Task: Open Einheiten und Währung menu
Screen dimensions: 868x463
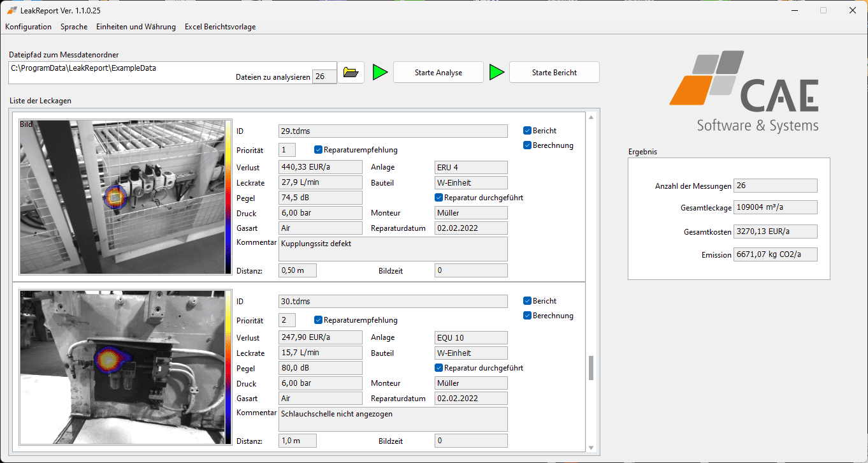Action: point(136,27)
